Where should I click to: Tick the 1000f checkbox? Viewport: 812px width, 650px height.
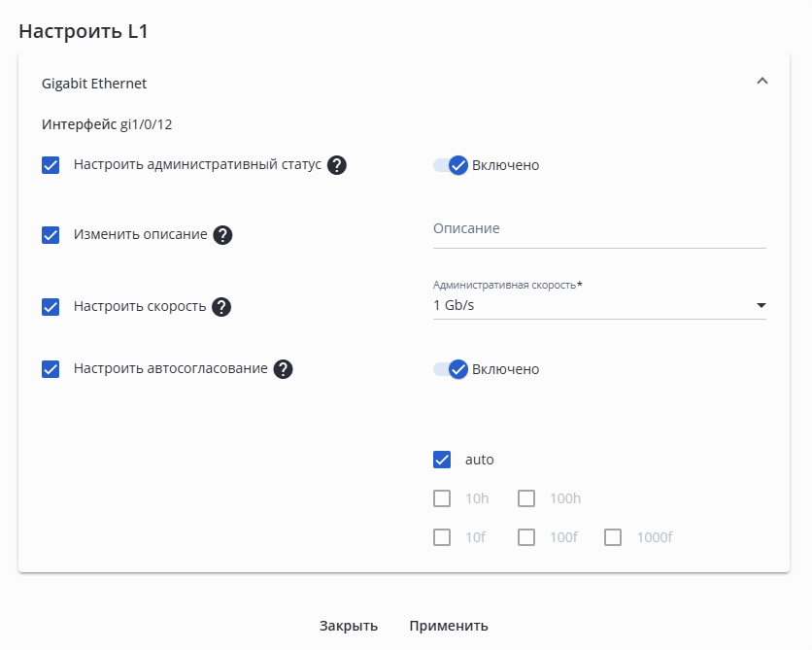coord(613,537)
